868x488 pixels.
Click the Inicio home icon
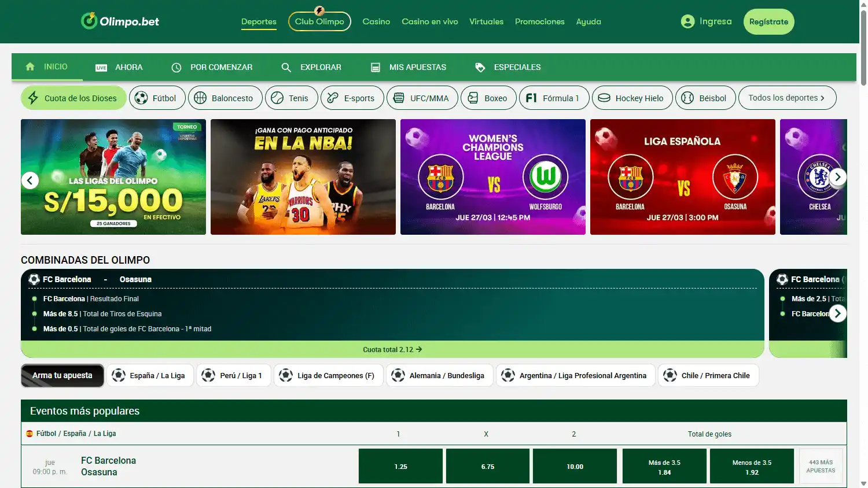(x=30, y=66)
